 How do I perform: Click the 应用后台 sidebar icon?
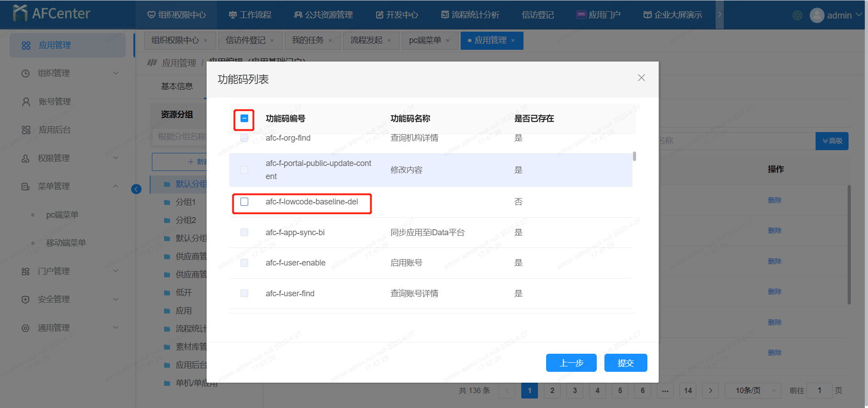[26, 130]
